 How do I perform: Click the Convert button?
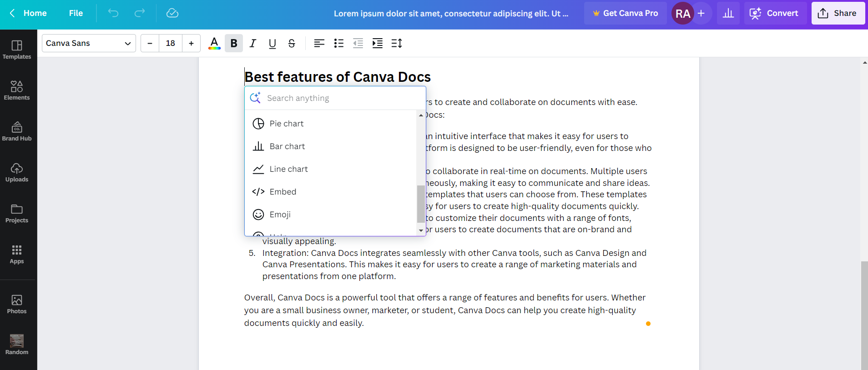(775, 13)
